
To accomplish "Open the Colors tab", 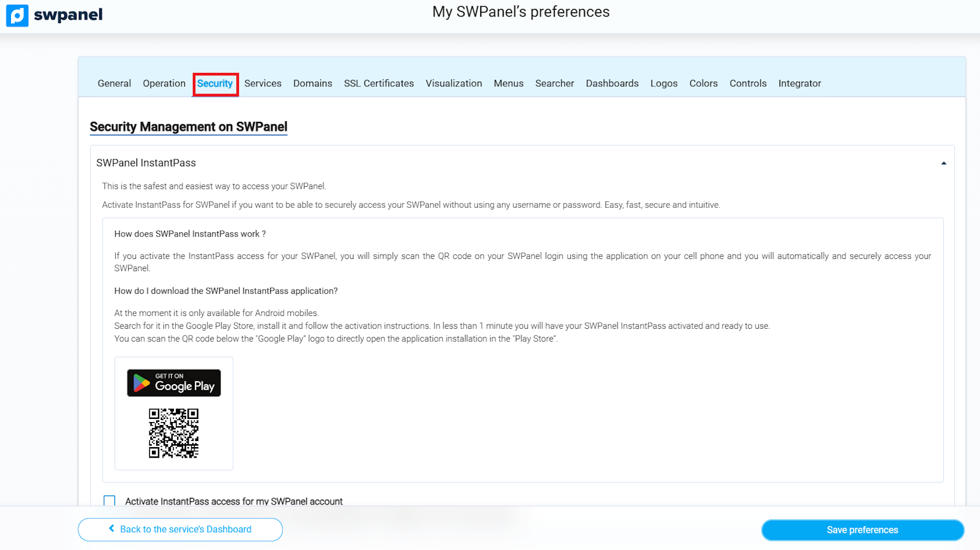I will pyautogui.click(x=703, y=83).
